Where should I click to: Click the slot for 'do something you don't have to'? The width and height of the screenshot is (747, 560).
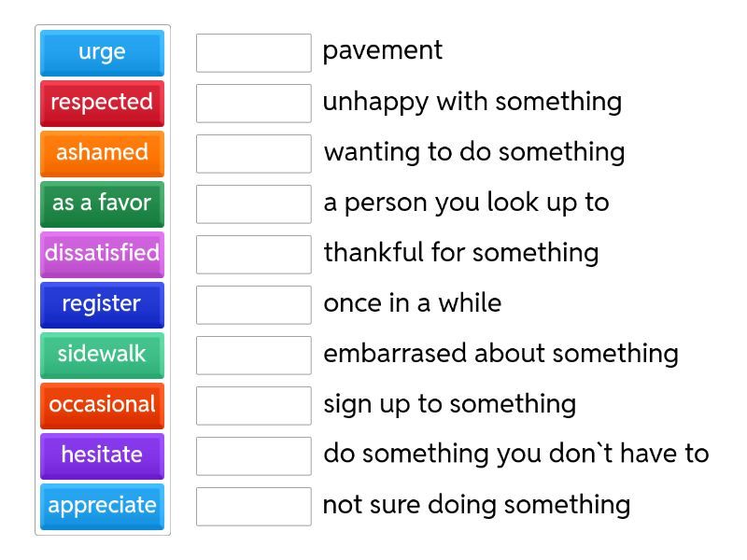coord(253,455)
